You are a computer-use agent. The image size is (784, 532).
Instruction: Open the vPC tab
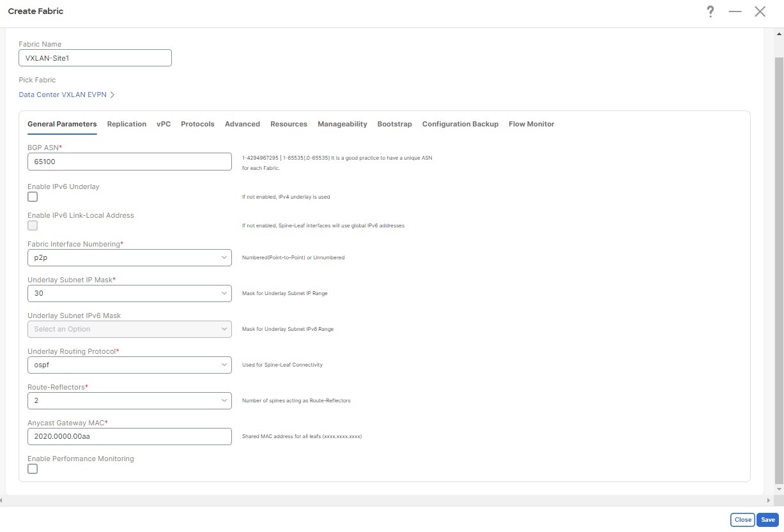[163, 124]
